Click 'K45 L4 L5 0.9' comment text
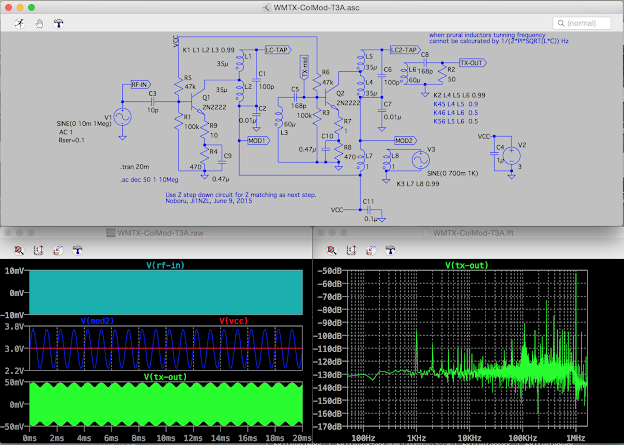The height and width of the screenshot is (445, 624). coord(455,104)
